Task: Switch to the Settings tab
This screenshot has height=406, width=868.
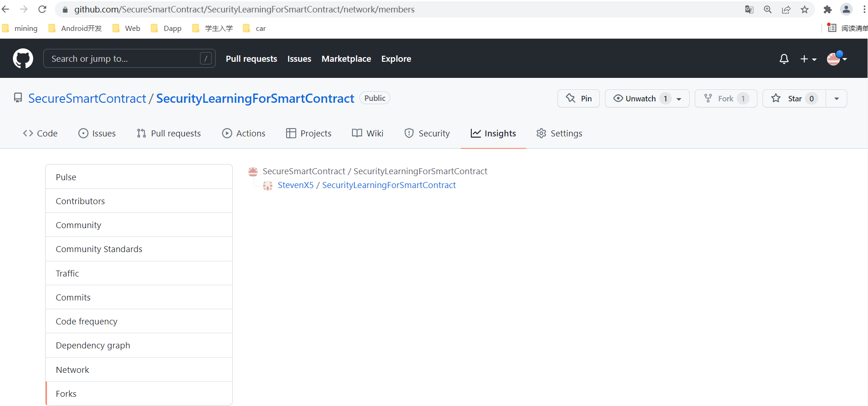Action: click(x=559, y=133)
